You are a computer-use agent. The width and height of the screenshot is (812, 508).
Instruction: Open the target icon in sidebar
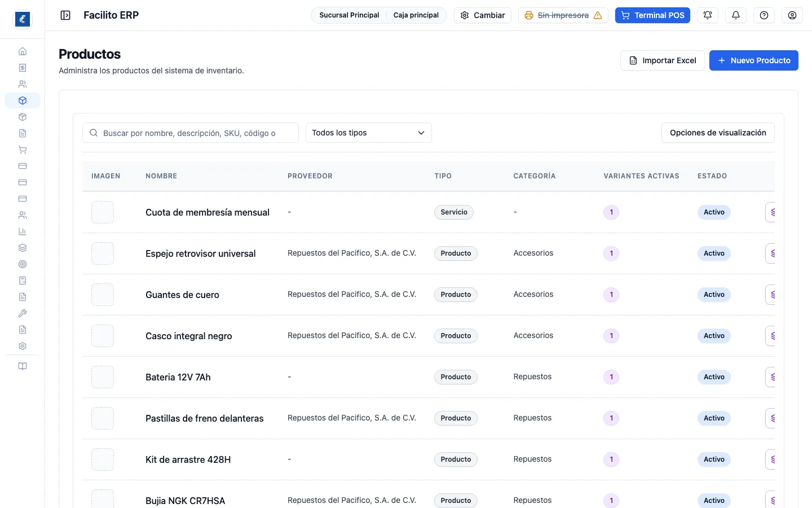point(23,264)
